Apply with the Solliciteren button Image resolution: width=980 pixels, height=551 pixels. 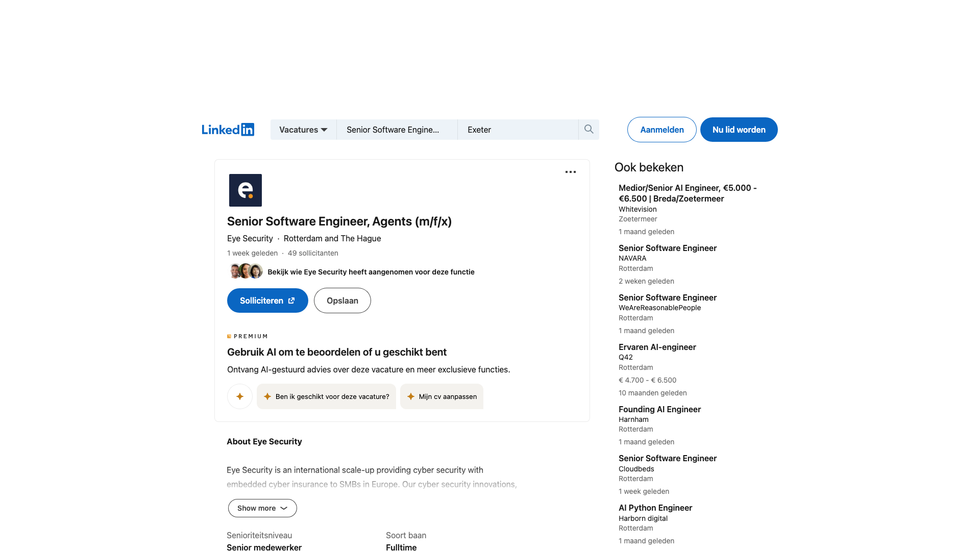tap(267, 300)
